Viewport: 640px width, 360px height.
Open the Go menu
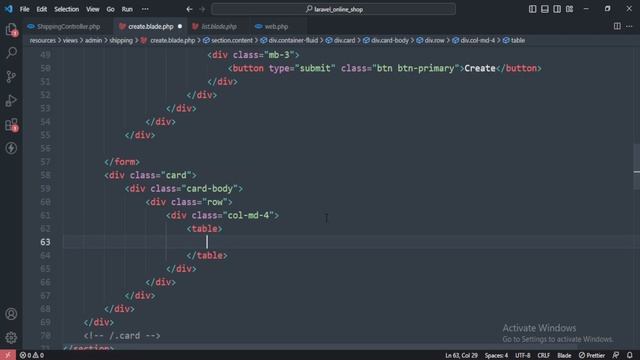tap(111, 9)
